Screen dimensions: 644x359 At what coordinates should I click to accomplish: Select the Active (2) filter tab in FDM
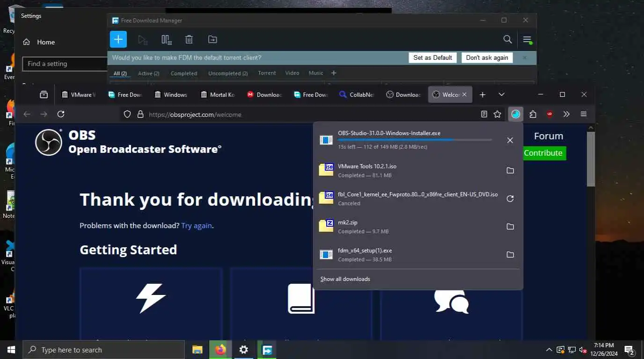148,73
